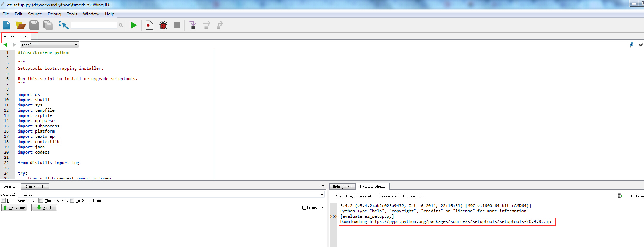Enable the Case sensitive checkbox
Viewport: 644px width, 247px height.
3,200
